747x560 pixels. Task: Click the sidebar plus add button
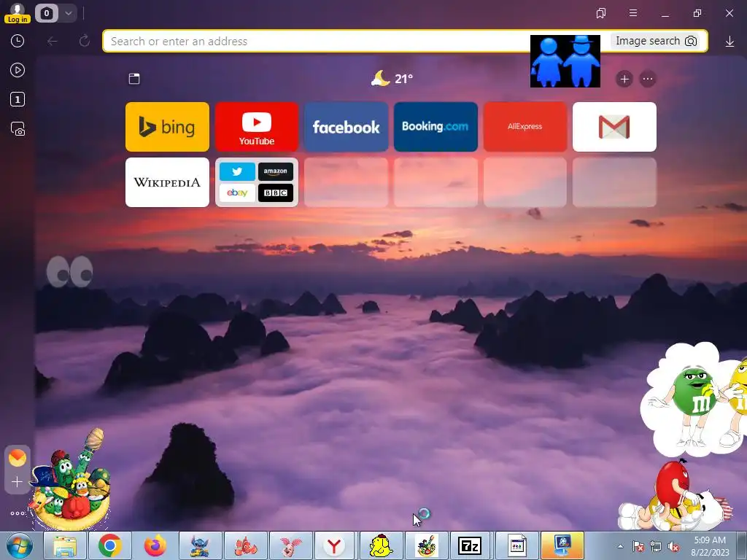coord(18,482)
